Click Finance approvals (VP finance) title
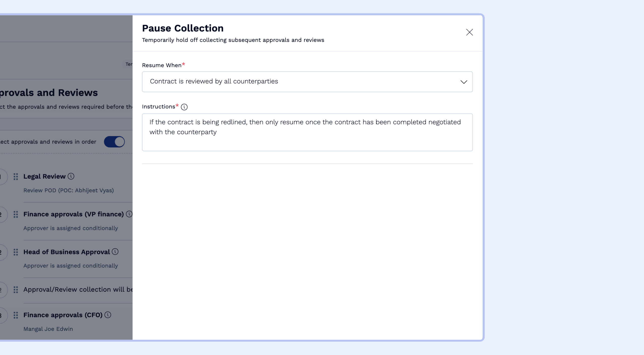The height and width of the screenshot is (355, 644). pyautogui.click(x=73, y=214)
